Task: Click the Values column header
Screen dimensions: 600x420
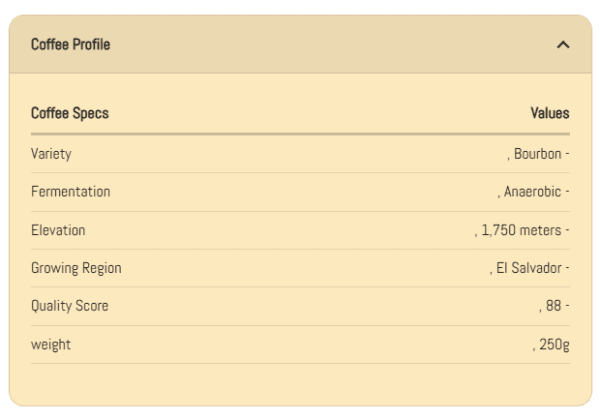Action: (549, 113)
